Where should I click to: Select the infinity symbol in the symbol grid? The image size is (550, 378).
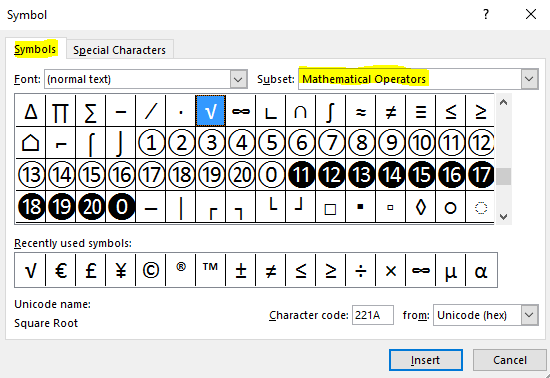pos(241,112)
